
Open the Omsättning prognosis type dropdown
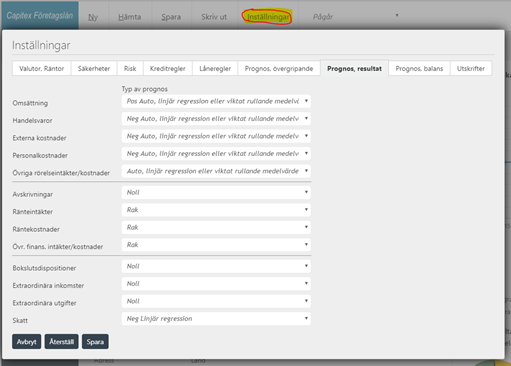point(216,101)
